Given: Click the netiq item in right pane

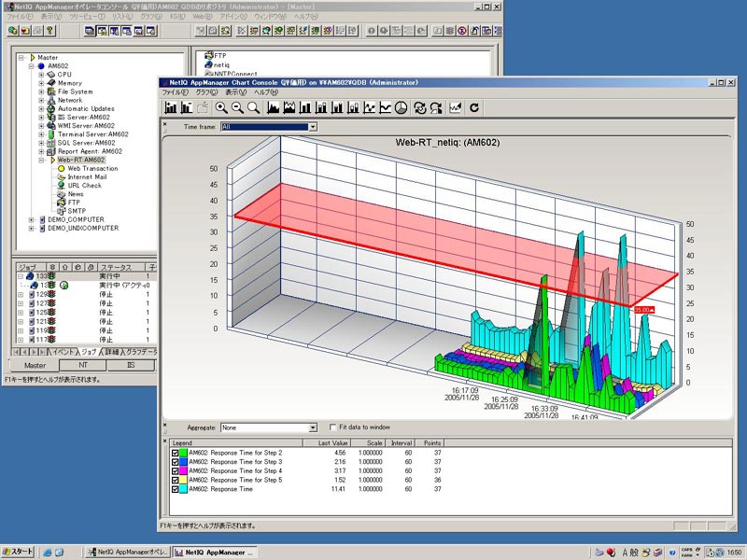Looking at the screenshot, I should click(x=221, y=64).
